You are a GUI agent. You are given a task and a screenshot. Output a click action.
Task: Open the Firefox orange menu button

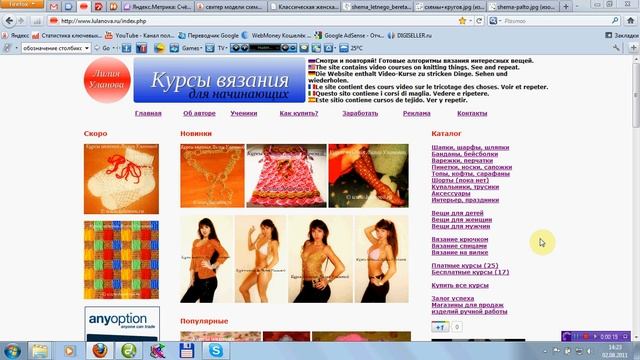(22, 4)
